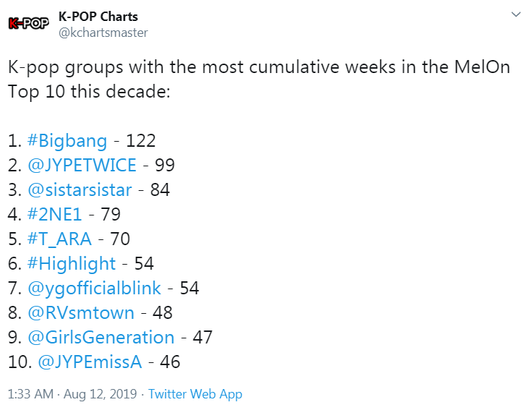
Task: Open the #Bigbang hashtag
Action: 66,141
